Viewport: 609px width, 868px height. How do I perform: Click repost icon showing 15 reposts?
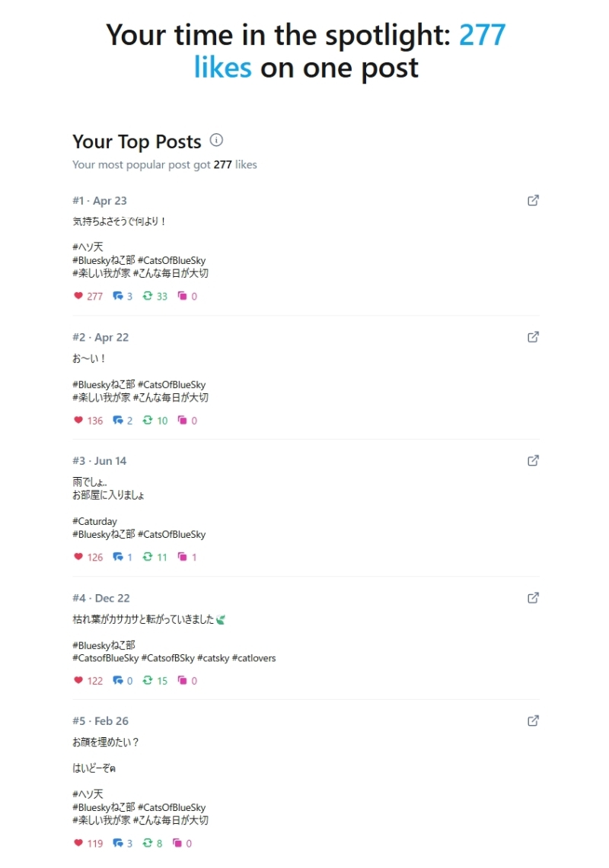point(148,681)
